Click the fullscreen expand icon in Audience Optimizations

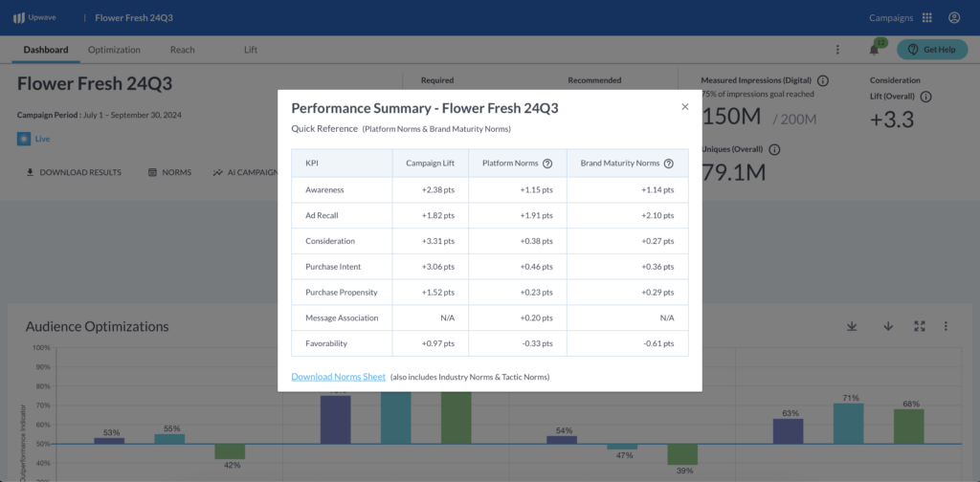(x=920, y=326)
